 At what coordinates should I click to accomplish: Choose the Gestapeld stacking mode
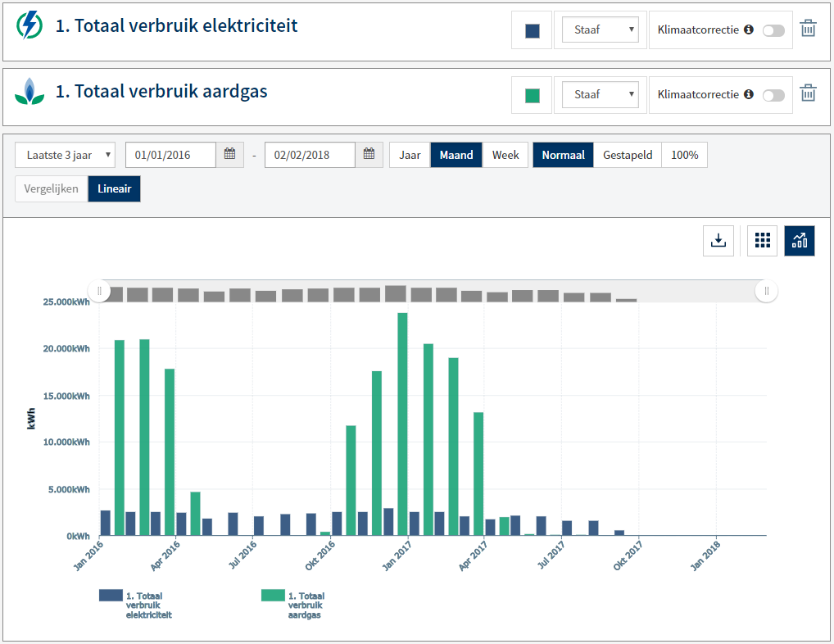[628, 155]
